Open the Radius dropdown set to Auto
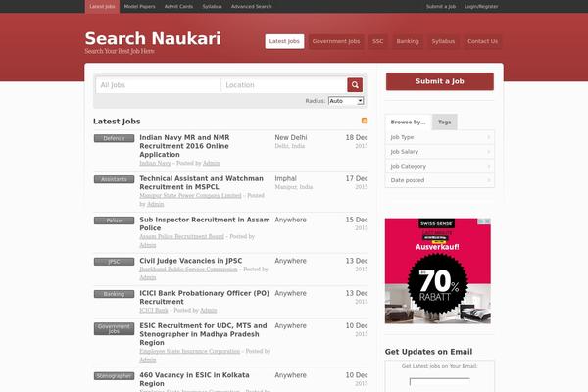 [346, 101]
